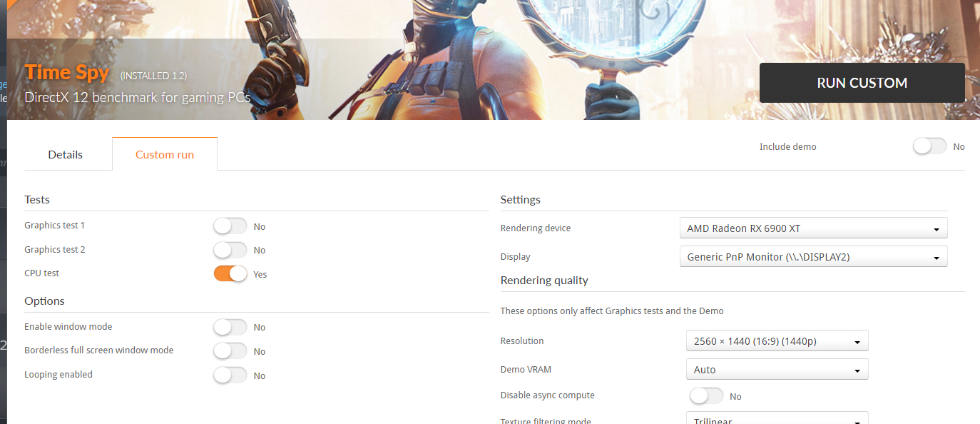Click the Graphics tests and Demo note
The height and width of the screenshot is (424, 980).
tap(612, 311)
